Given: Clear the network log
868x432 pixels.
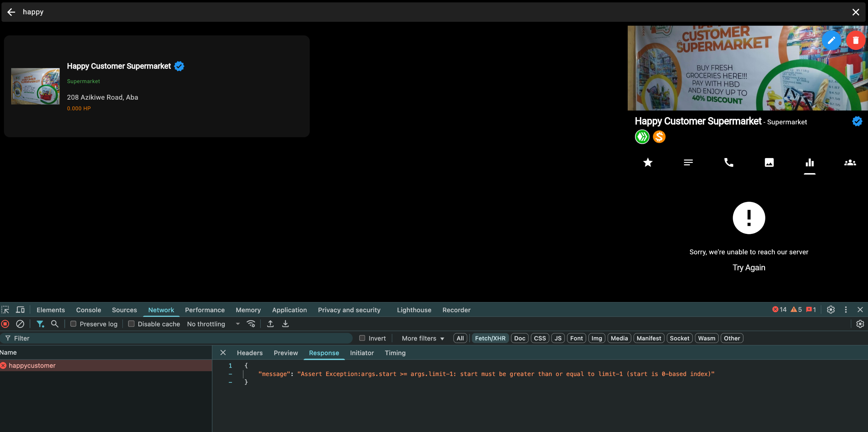Looking at the screenshot, I should coord(20,324).
